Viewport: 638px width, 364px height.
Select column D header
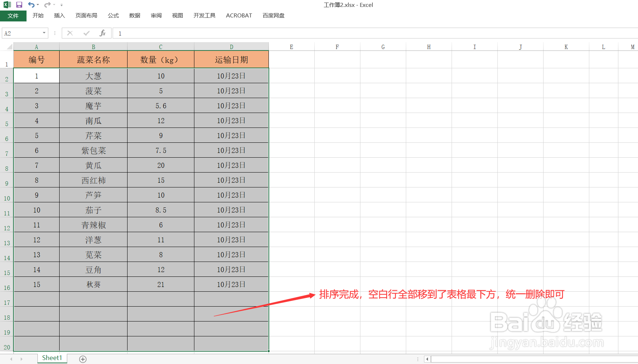point(231,47)
